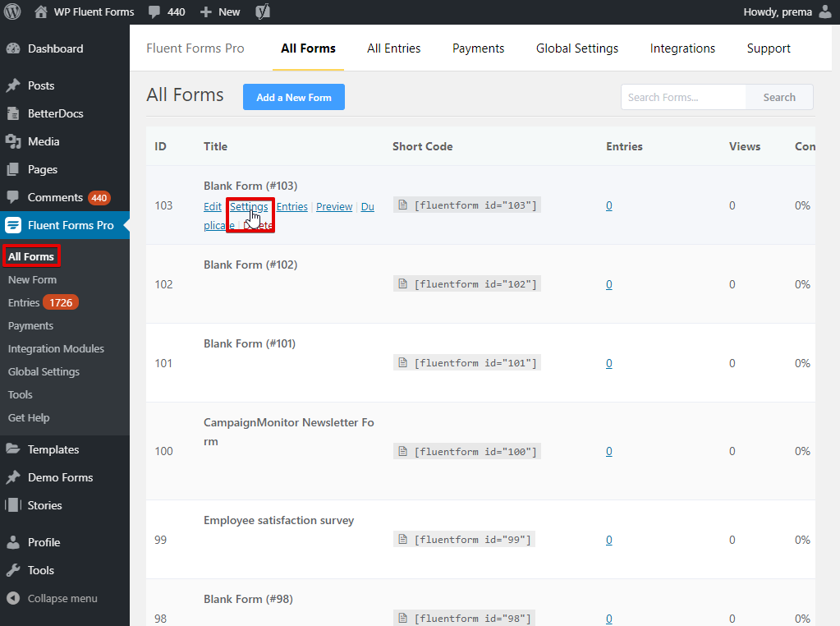The height and width of the screenshot is (626, 840).
Task: Click the plus icon beside New
Action: pyautogui.click(x=206, y=12)
